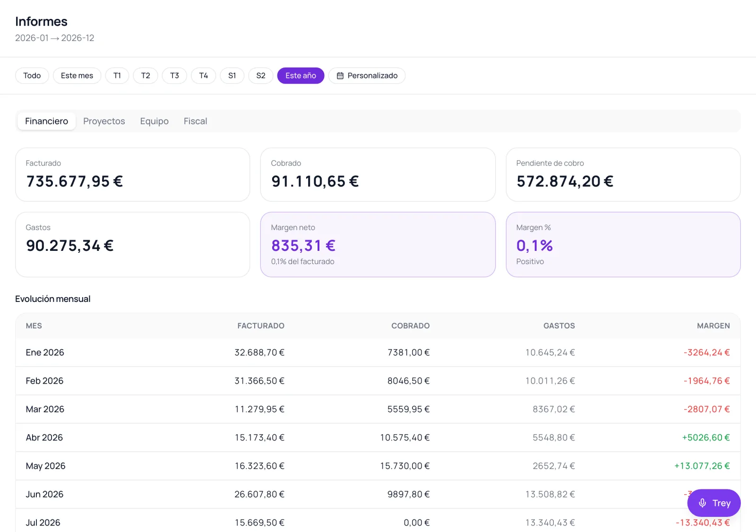
Task: Choose the T3 quarter filter
Action: [x=174, y=76]
